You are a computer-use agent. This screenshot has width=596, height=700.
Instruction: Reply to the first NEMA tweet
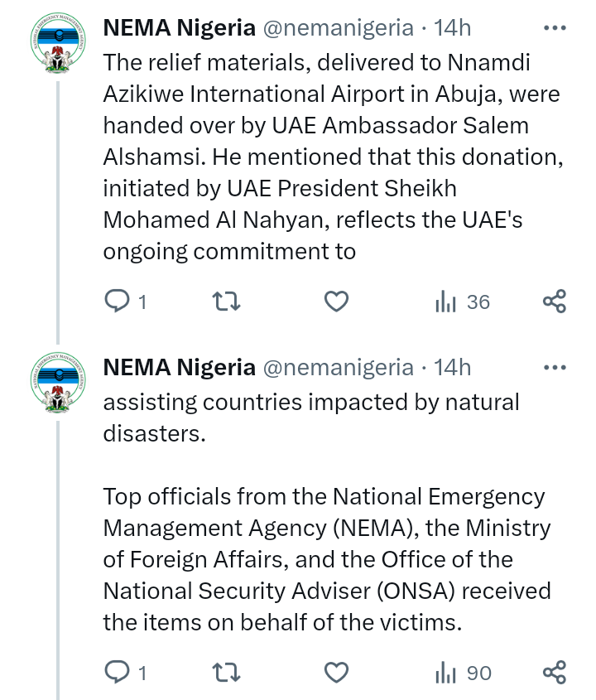(x=117, y=302)
